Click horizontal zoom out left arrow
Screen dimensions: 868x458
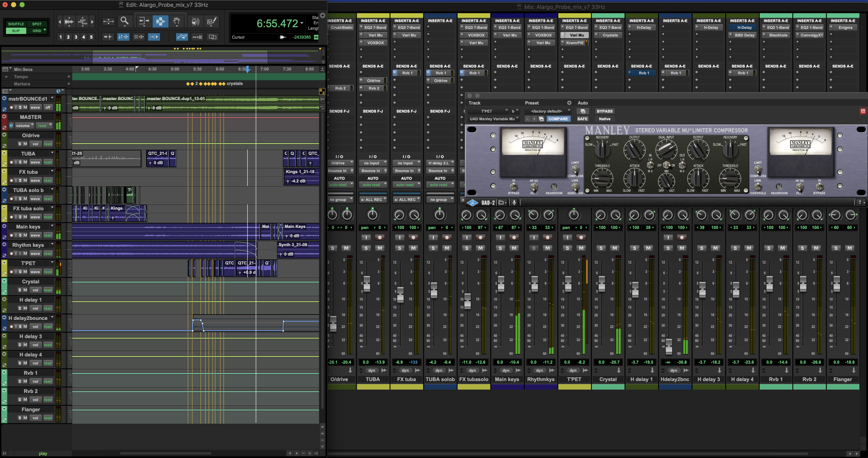point(60,22)
